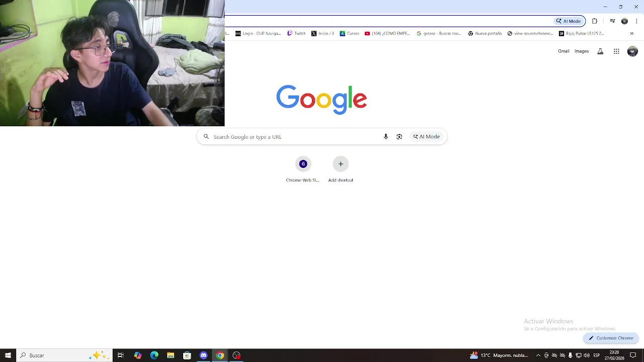644x362 pixels.
Task: Expand the hidden bookmarks chevron
Action: point(631,34)
